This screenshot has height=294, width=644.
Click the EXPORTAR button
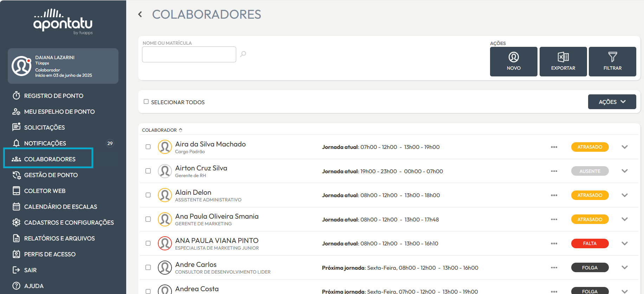[563, 62]
